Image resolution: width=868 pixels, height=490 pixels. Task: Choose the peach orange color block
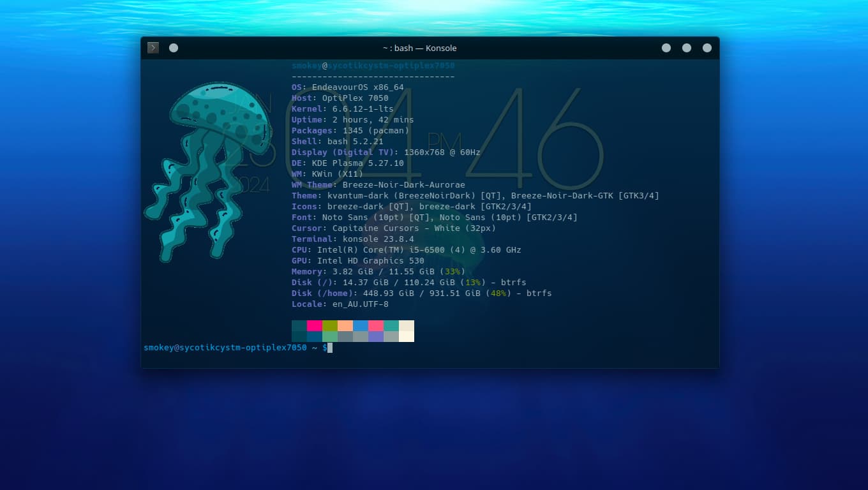[x=345, y=325]
